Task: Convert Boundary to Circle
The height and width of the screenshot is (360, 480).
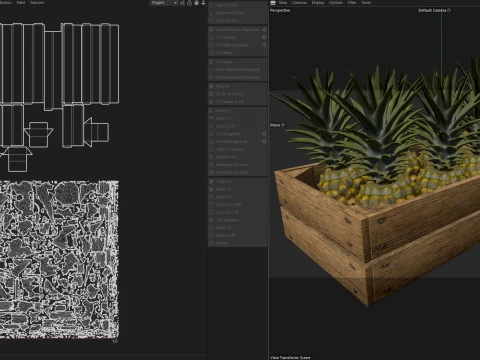Action: 238,165
